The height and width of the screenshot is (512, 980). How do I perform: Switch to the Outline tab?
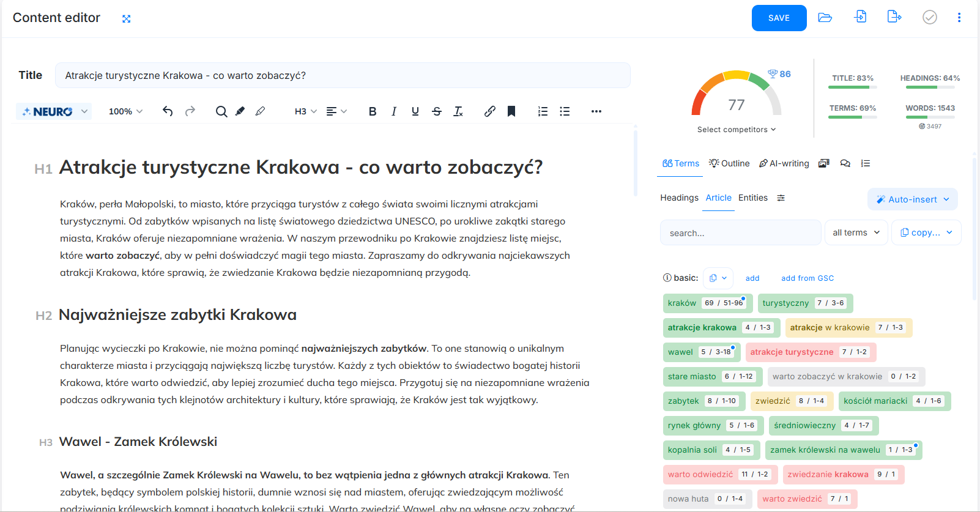click(729, 163)
